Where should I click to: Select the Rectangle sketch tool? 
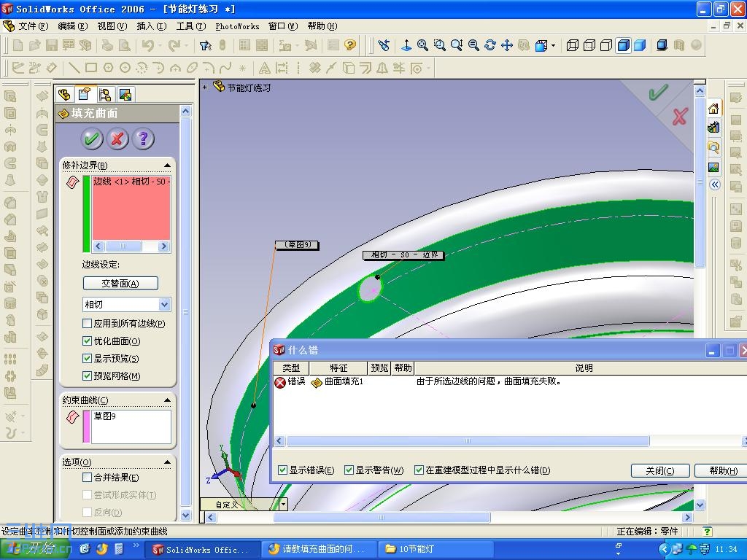[91, 68]
